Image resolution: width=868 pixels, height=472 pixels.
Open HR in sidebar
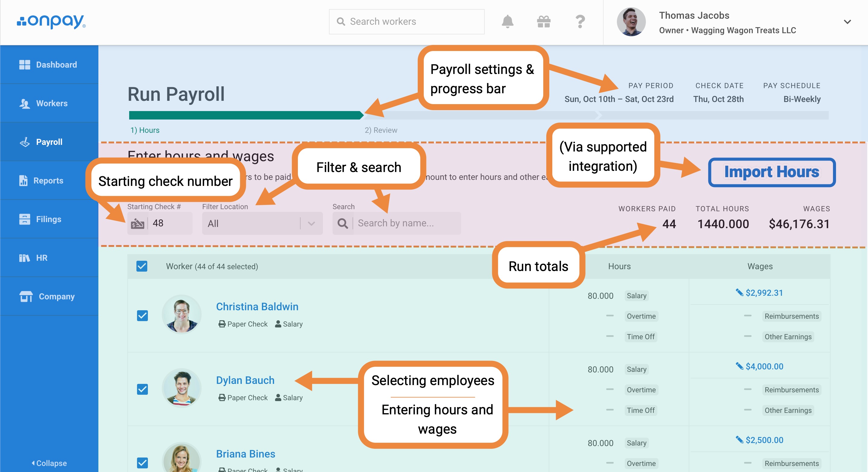(x=49, y=258)
